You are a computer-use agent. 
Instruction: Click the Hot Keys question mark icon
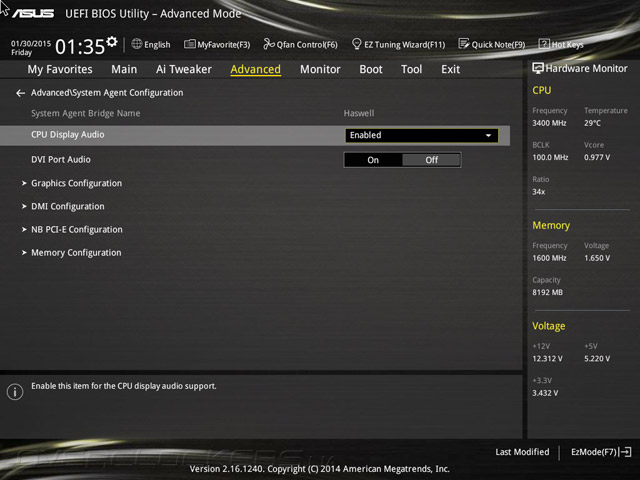(x=544, y=44)
